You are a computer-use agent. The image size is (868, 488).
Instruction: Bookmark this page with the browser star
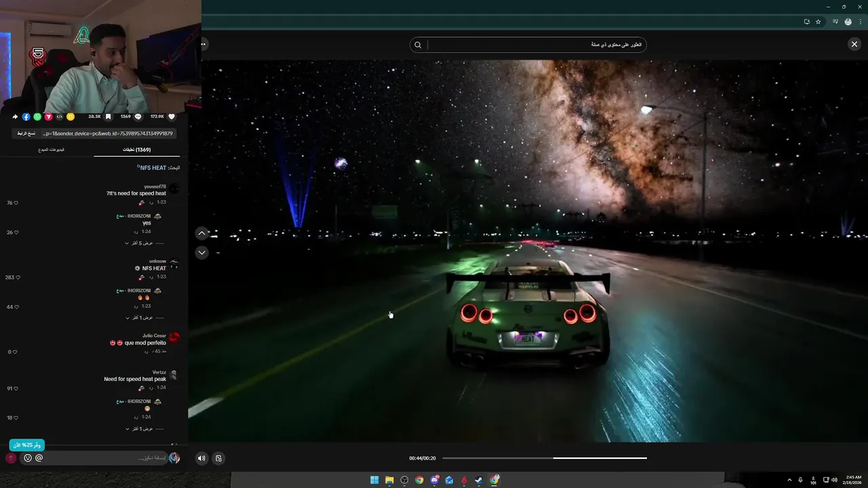(x=818, y=22)
